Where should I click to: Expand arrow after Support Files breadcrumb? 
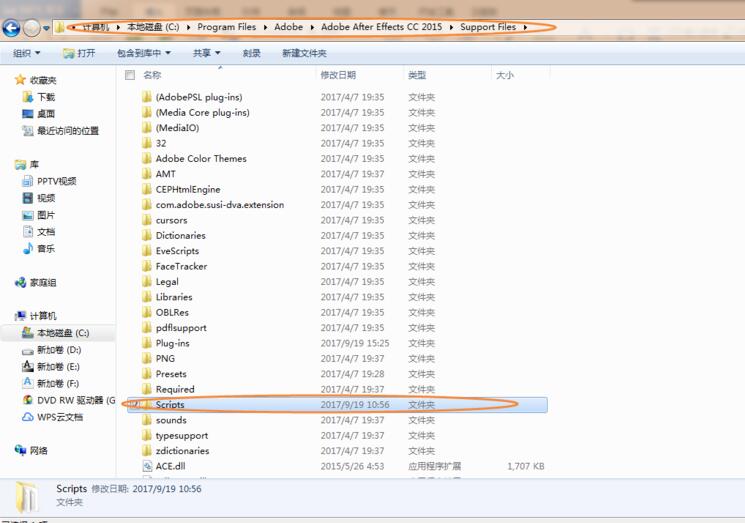(x=525, y=28)
